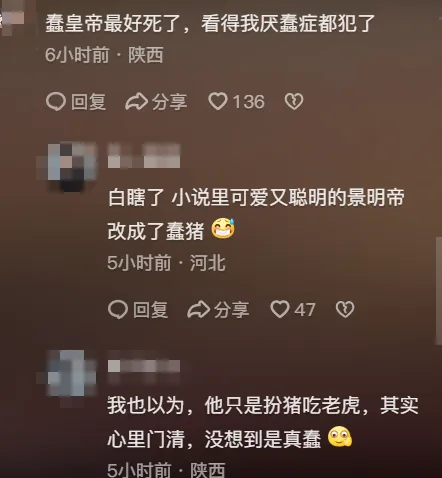Click the 回复 label under the top comment
This screenshot has height=478, width=442.
click(x=89, y=102)
